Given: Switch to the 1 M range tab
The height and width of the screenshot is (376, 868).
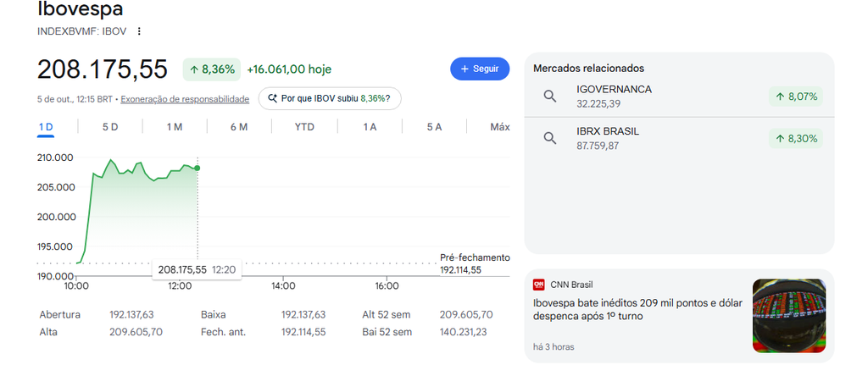Looking at the screenshot, I should (175, 127).
